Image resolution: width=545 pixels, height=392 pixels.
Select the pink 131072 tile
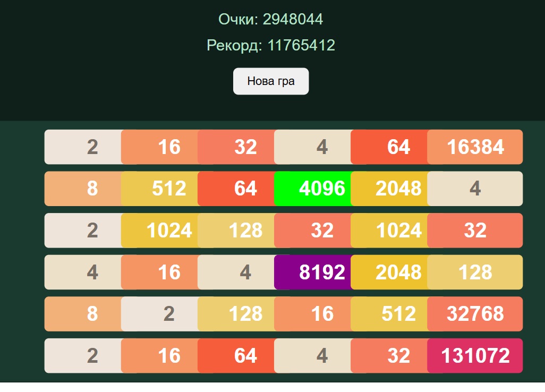(x=475, y=355)
